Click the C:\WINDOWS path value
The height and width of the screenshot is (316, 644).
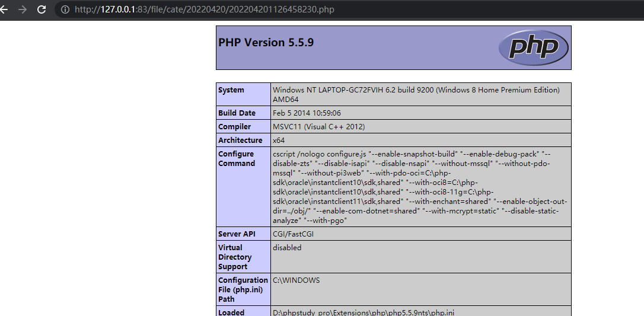tap(296, 280)
